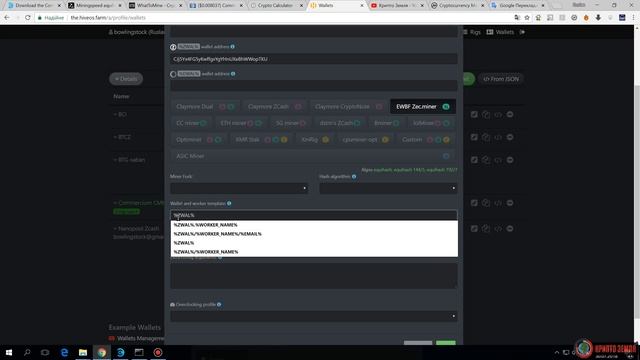Click the From JSON button

click(x=501, y=79)
